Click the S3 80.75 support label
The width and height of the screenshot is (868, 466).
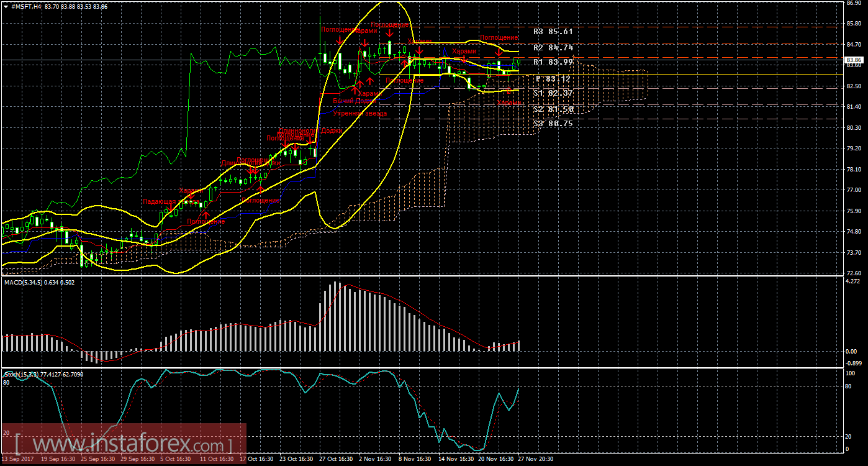tap(553, 124)
